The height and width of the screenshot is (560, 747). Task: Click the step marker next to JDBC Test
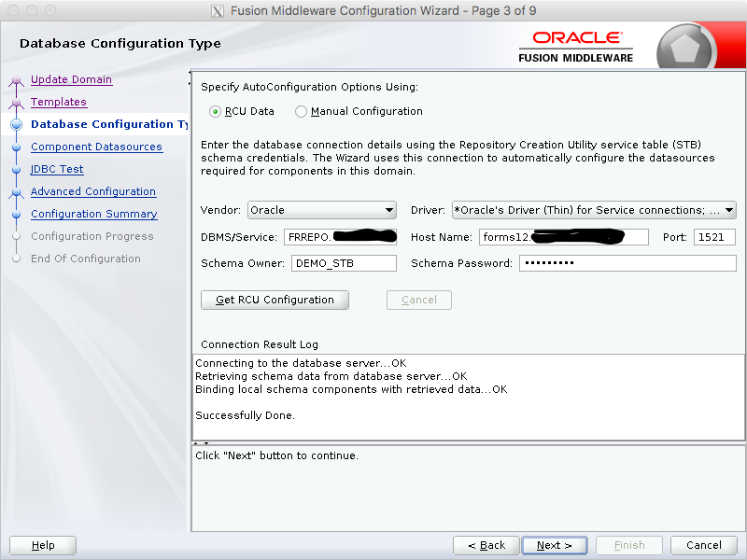click(x=15, y=169)
